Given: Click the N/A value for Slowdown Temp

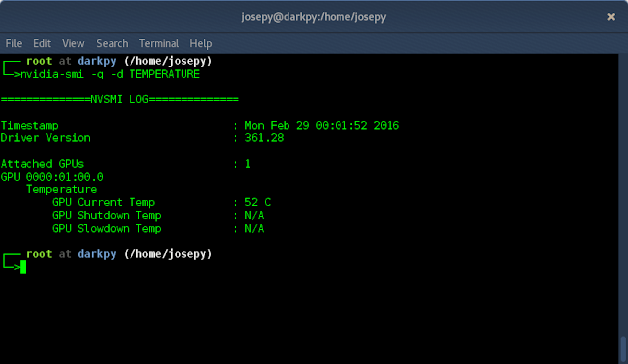Looking at the screenshot, I should [x=254, y=229].
